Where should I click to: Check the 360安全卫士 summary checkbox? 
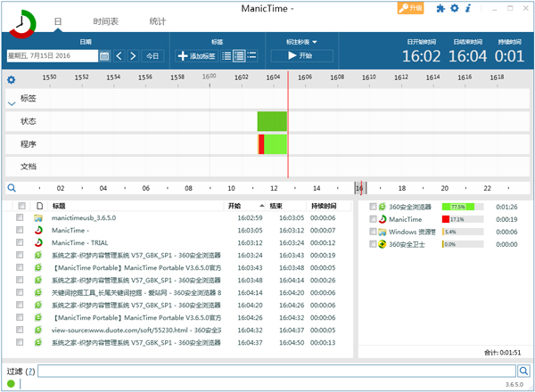[x=373, y=244]
